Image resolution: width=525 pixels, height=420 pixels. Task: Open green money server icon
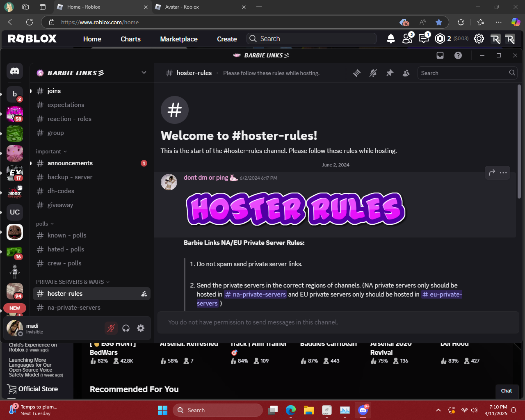[15, 134]
